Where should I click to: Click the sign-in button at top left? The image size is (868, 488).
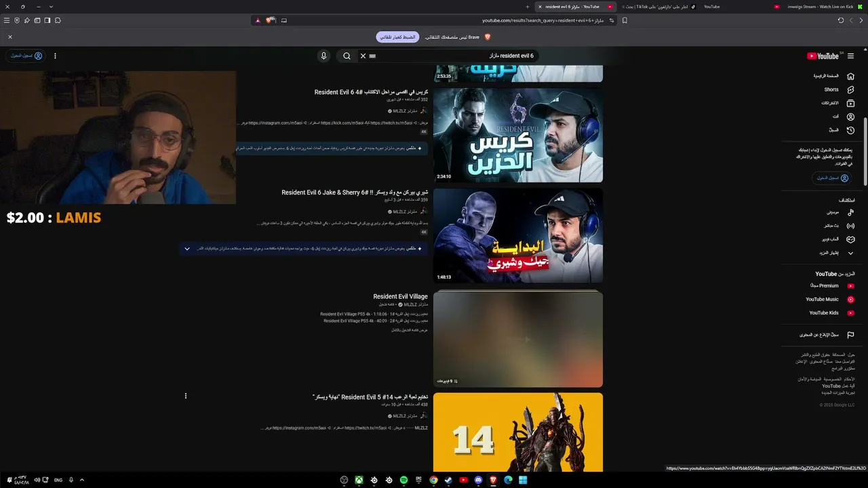tap(26, 56)
